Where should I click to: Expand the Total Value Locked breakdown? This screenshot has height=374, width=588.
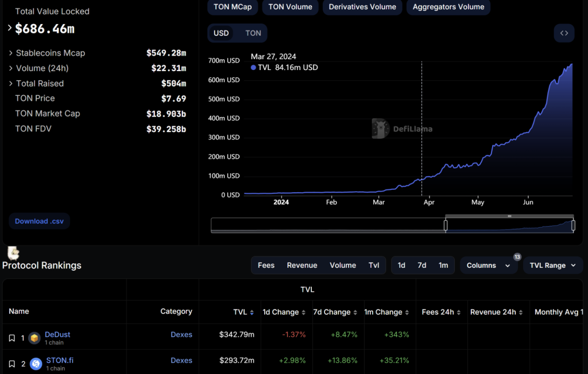tap(10, 28)
